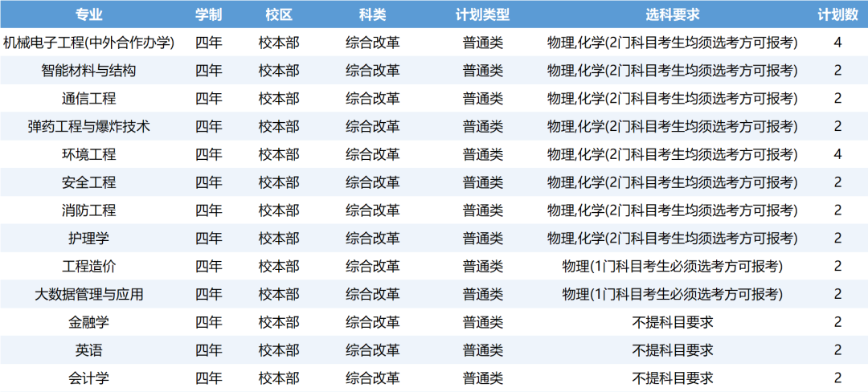Click 四年 in the 金融学 row
The height and width of the screenshot is (392, 868).
[209, 322]
